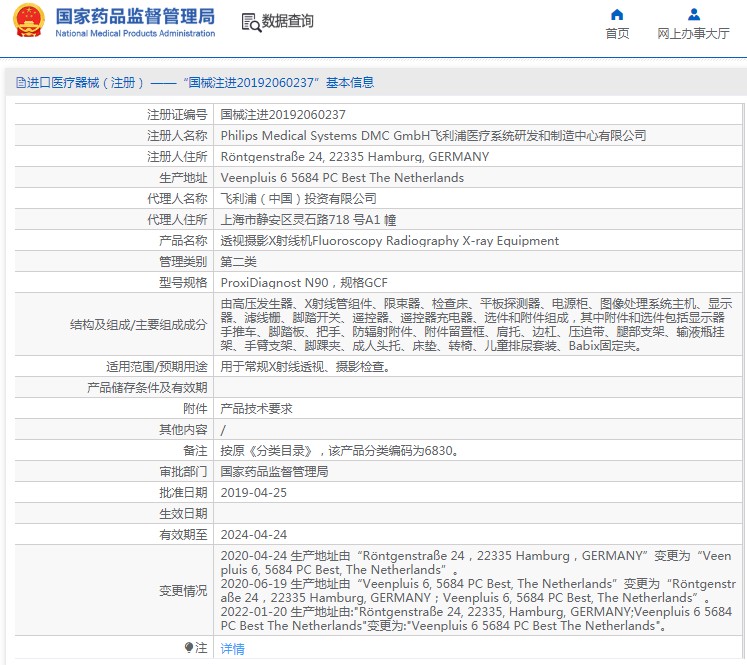Click the lightbulb 注 icon
The image size is (747, 665).
[189, 647]
